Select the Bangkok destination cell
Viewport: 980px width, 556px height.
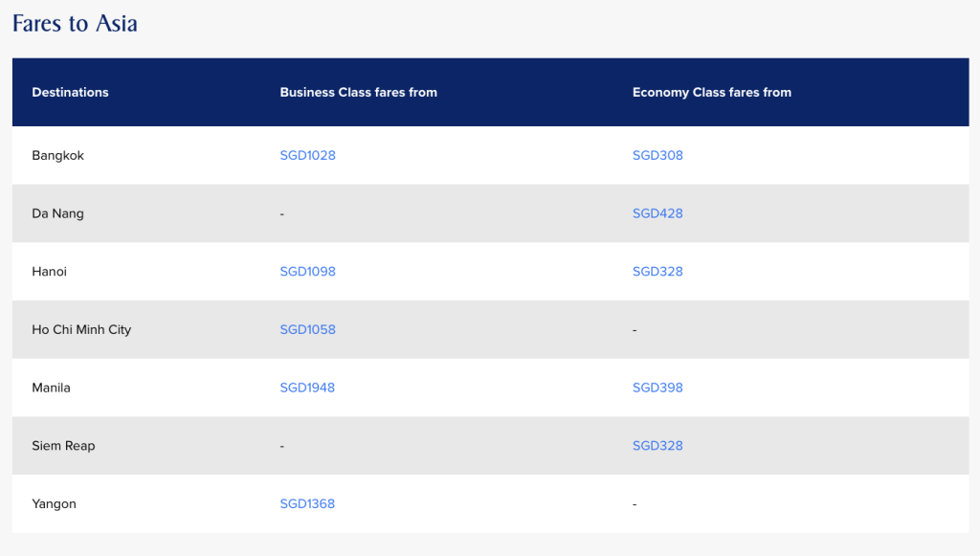(57, 155)
